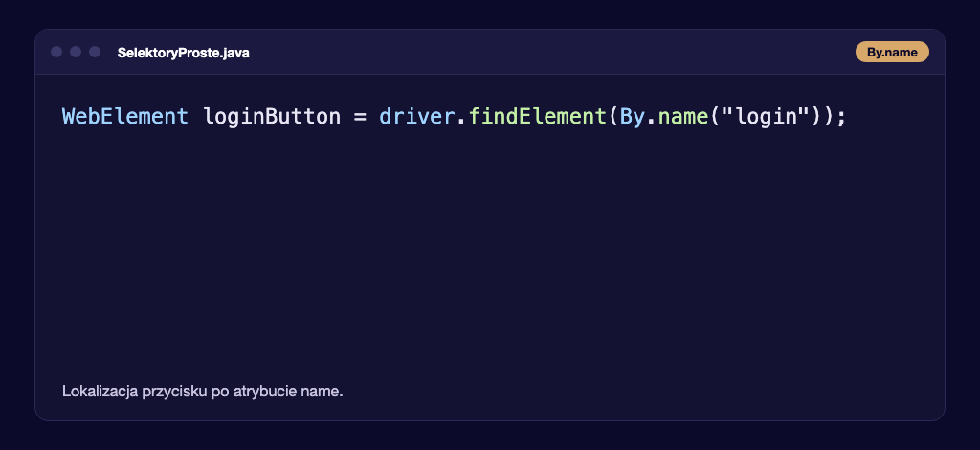
Task: Select the SelektoryProste.java file title
Action: [x=183, y=53]
